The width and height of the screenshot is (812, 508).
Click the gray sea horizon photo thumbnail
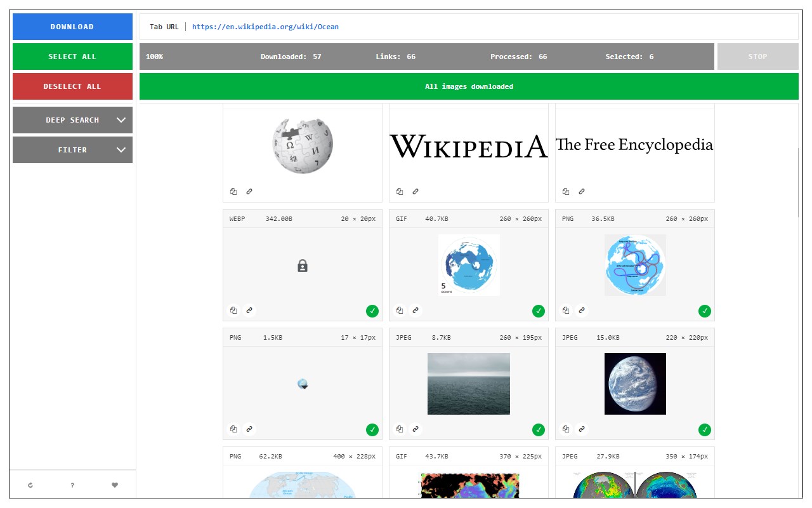pos(469,384)
